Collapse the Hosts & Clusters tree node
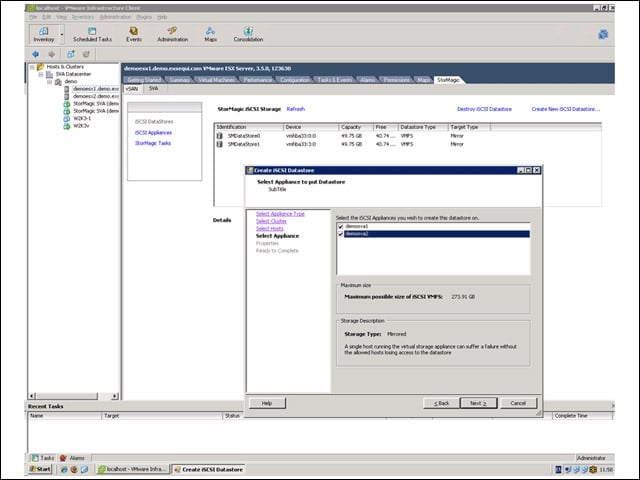 32,67
